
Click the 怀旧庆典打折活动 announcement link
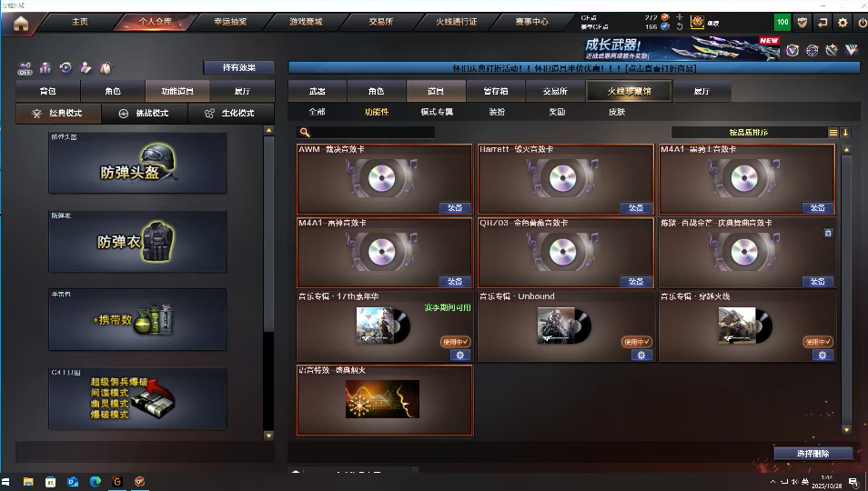[x=574, y=68]
